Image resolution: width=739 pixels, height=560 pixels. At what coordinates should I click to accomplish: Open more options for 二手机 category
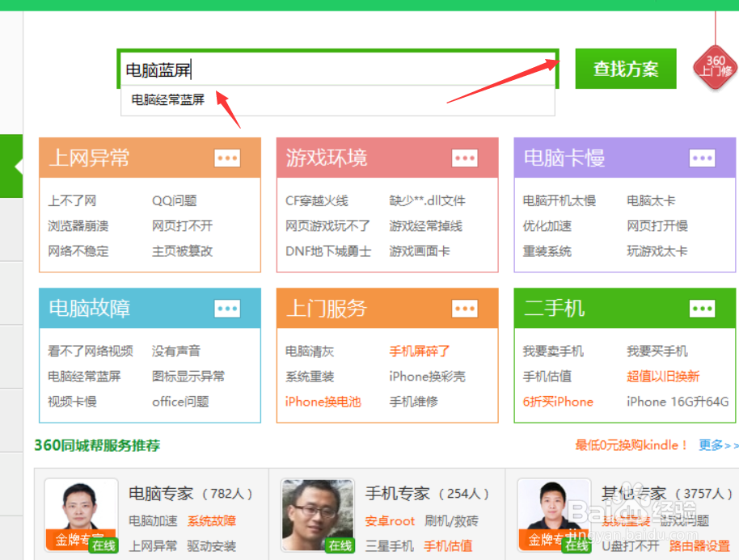pos(702,309)
